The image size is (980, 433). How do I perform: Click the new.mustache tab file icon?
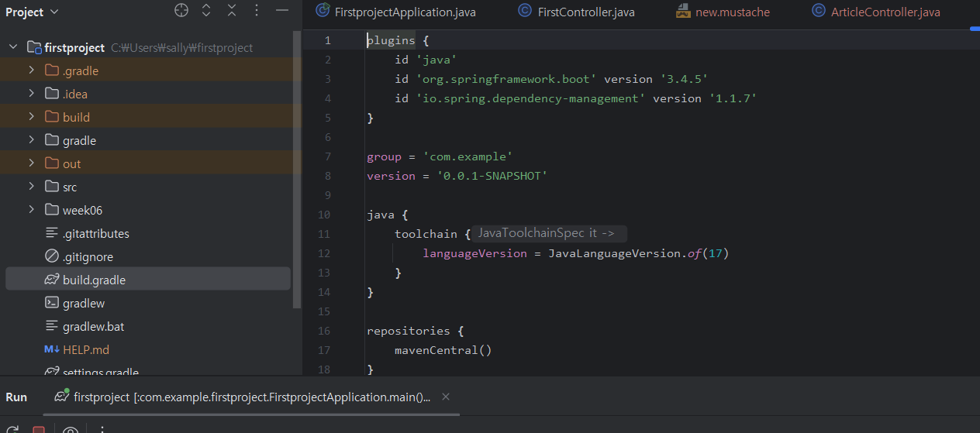point(683,12)
